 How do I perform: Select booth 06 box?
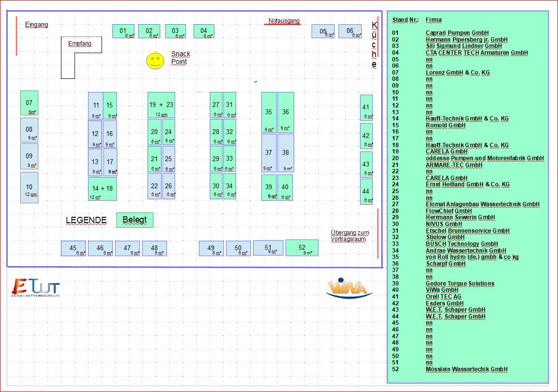(x=350, y=31)
